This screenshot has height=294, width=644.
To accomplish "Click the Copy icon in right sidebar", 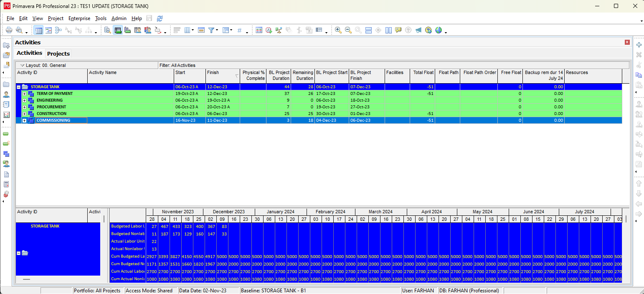I will click(639, 75).
